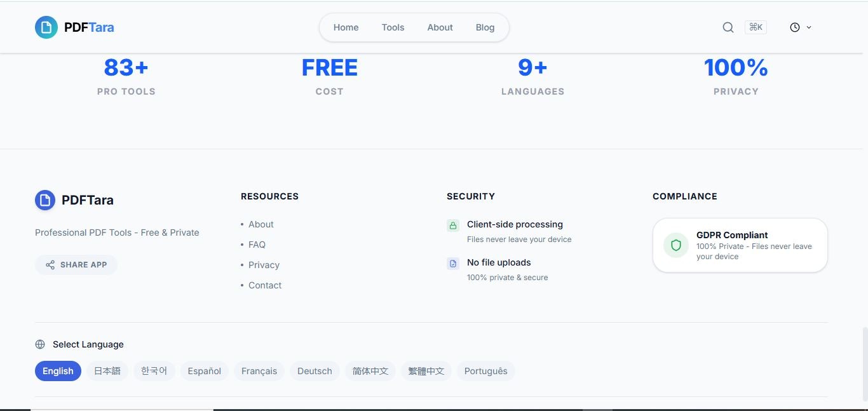
Task: Click the SHARE APP button
Action: [x=76, y=265]
